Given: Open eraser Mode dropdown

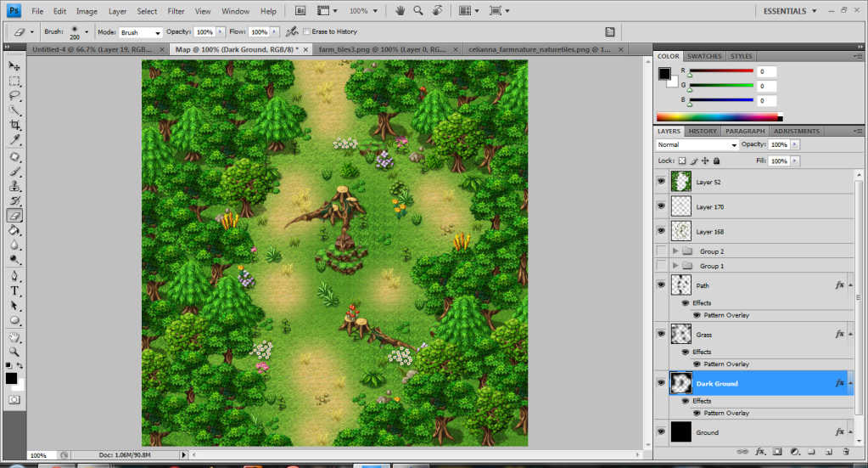Looking at the screenshot, I should [141, 32].
